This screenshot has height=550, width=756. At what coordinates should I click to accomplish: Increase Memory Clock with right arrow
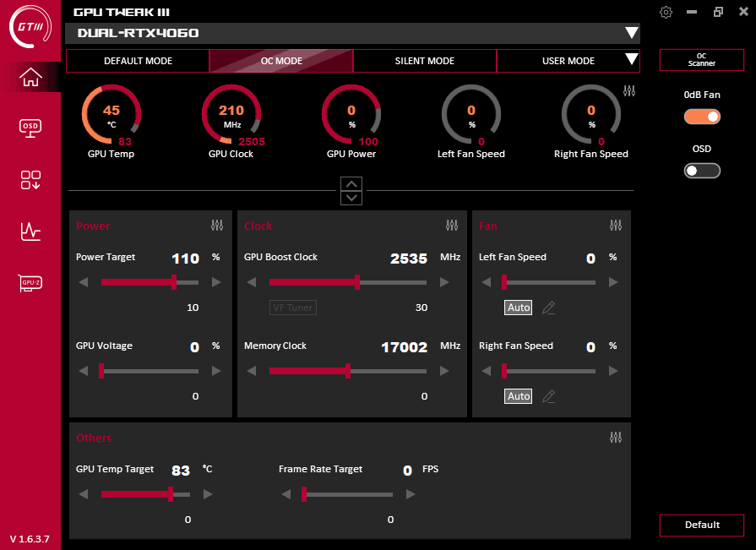444,371
